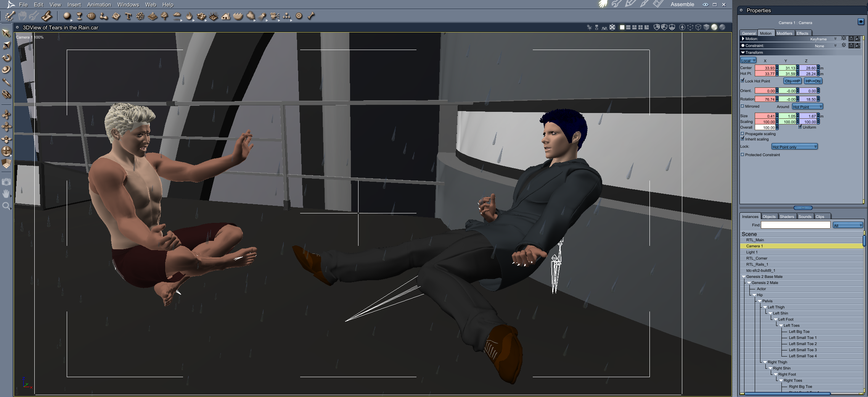Open the Find filter All dropdown

point(848,225)
